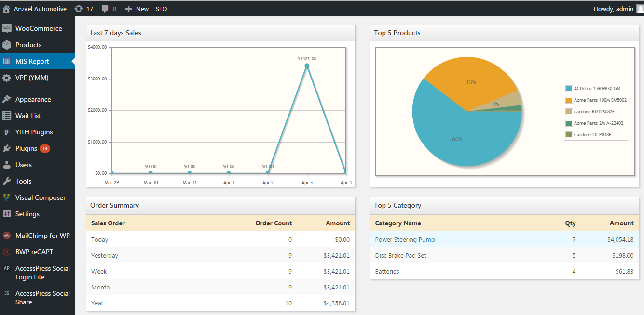The width and height of the screenshot is (644, 315).
Task: Select the Power Steering Pump category row
Action: [x=505, y=239]
